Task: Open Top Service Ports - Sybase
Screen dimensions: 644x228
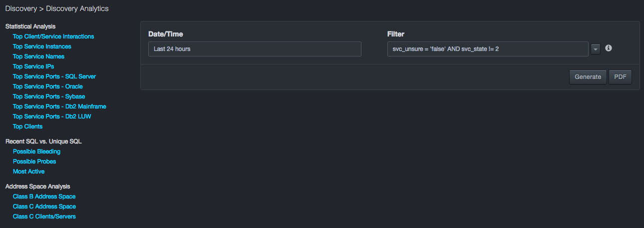Action: [x=49, y=96]
